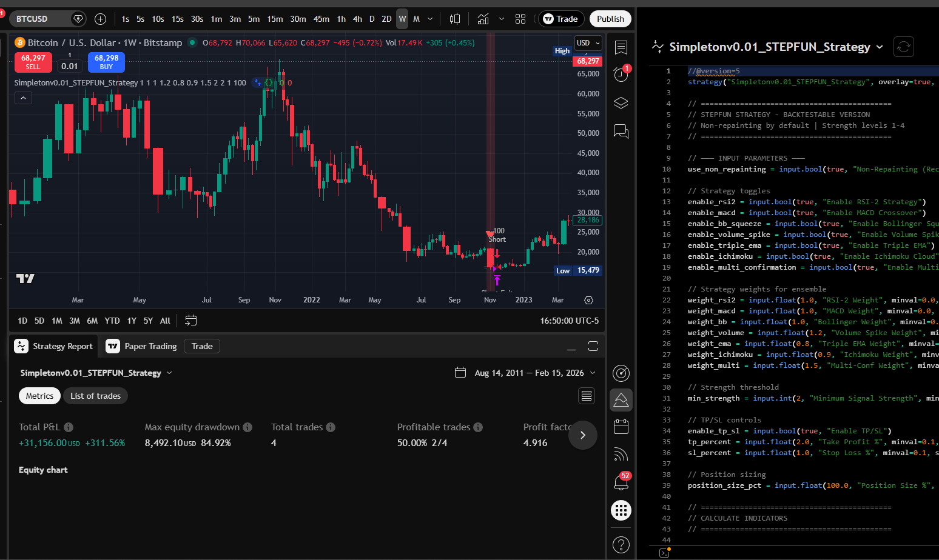The width and height of the screenshot is (939, 560).
Task: Open the List of trades tab
Action: tap(95, 395)
